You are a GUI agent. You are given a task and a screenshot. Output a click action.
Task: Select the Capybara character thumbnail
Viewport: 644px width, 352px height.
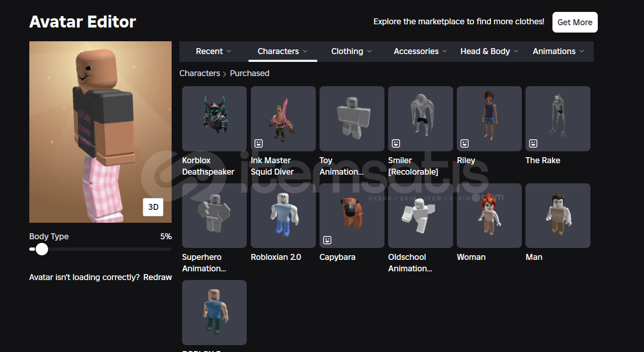coord(352,215)
